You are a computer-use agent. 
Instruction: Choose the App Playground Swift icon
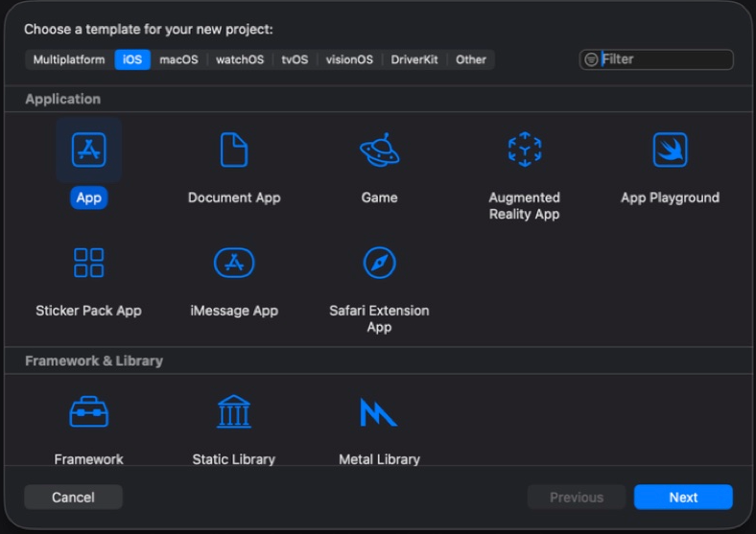click(x=671, y=150)
